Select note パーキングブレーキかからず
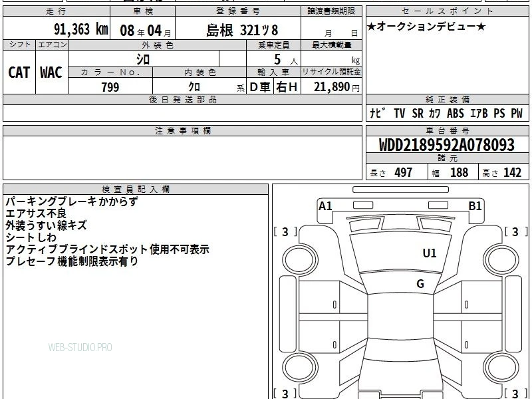 pos(72,201)
